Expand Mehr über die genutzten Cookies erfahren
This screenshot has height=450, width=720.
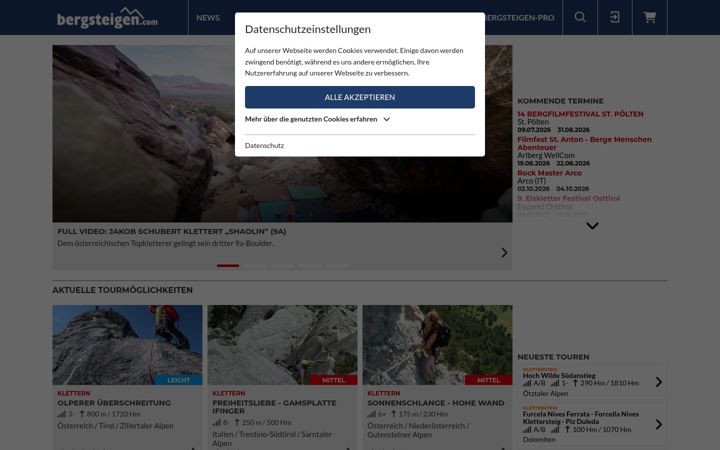click(317, 119)
